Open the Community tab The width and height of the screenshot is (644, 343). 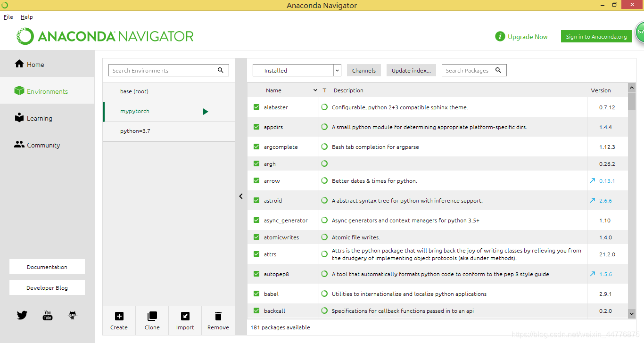point(47,145)
